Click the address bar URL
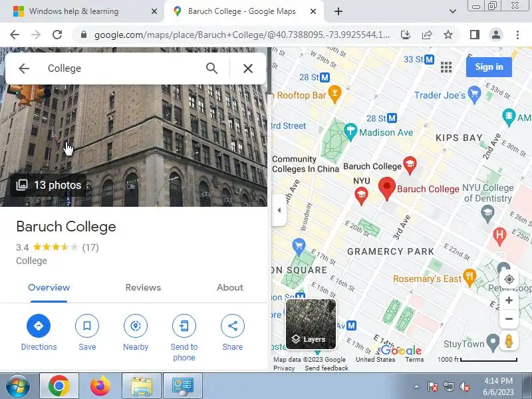Image resolution: width=532 pixels, height=399 pixels. [x=241, y=35]
